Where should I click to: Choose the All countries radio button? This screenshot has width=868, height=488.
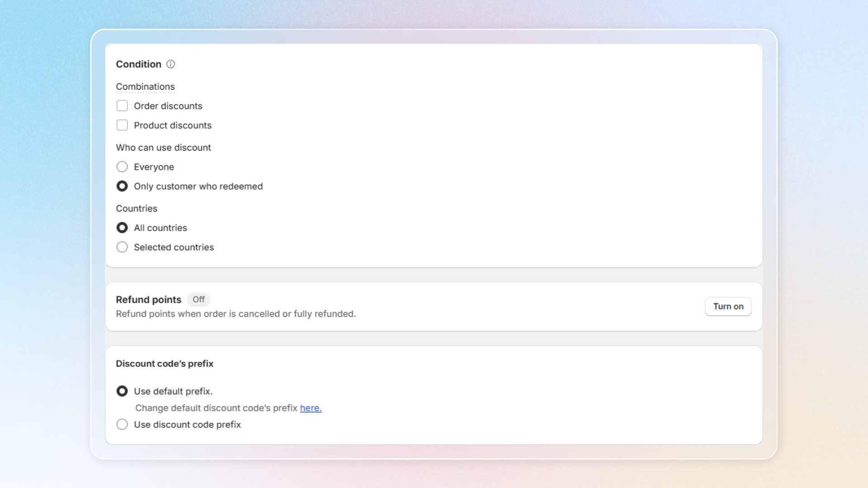click(x=122, y=228)
